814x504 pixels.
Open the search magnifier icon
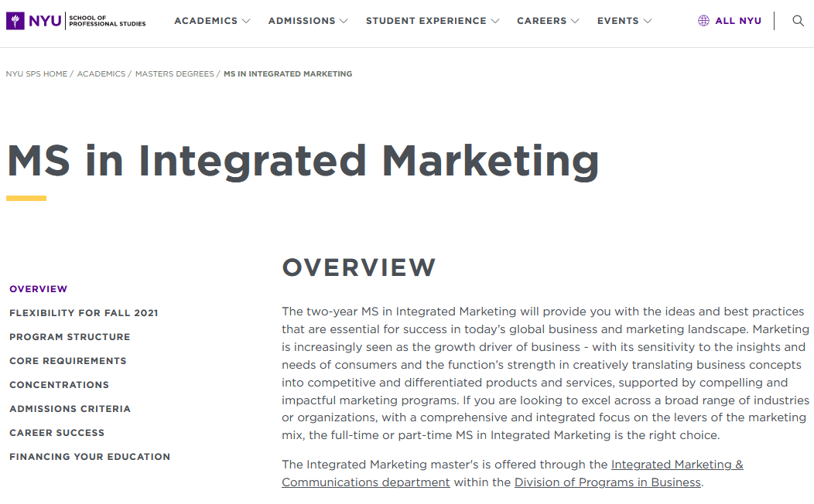(798, 21)
